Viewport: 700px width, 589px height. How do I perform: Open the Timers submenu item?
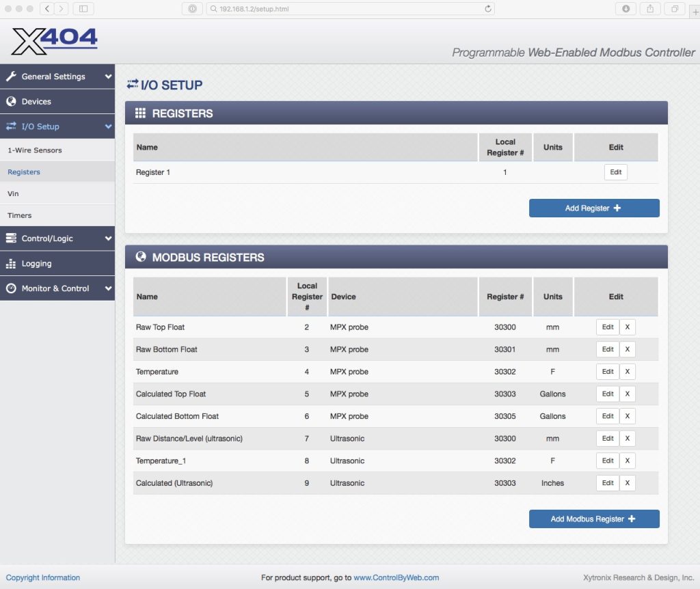[x=20, y=215]
